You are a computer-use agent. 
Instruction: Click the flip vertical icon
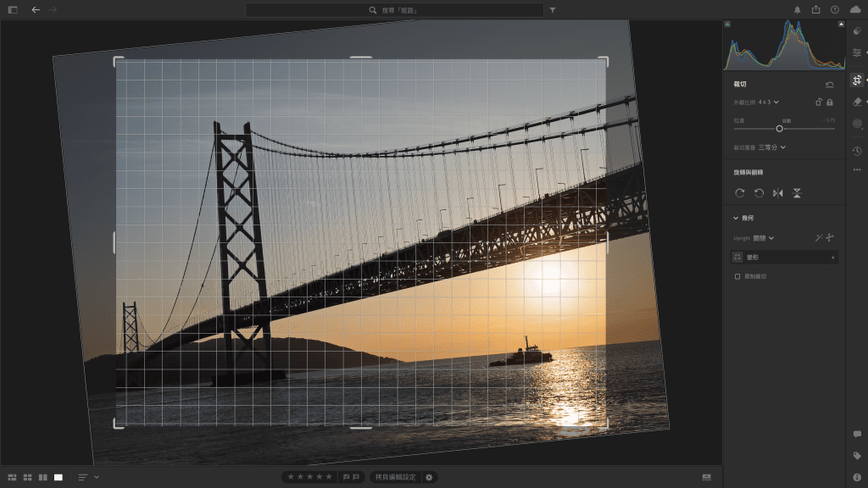tap(798, 192)
